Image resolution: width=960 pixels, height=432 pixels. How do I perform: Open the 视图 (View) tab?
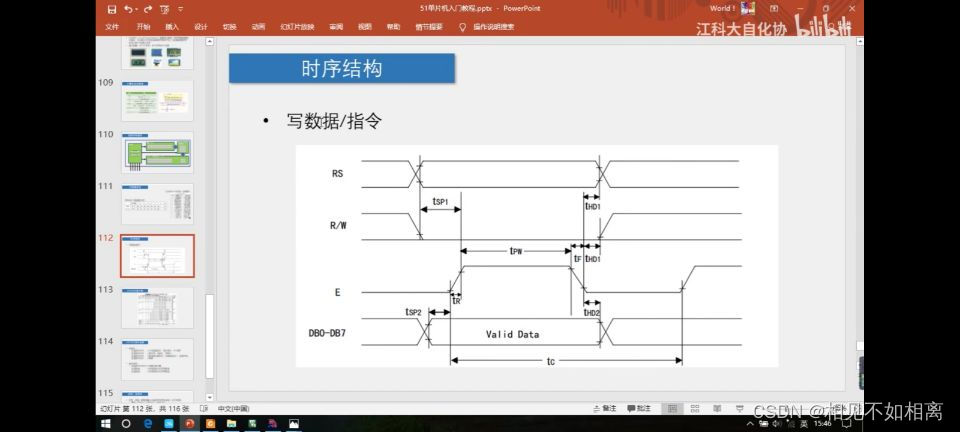click(x=365, y=27)
